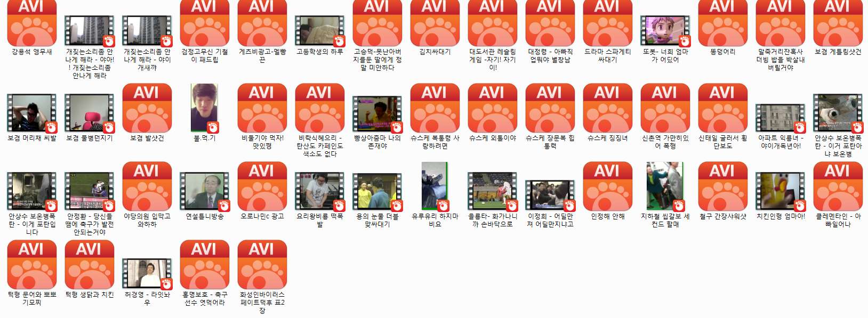Select the '허경영 - 라잇나우' video thumbnail
Image resolution: width=868 pixels, height=318 pixels.
tap(147, 274)
